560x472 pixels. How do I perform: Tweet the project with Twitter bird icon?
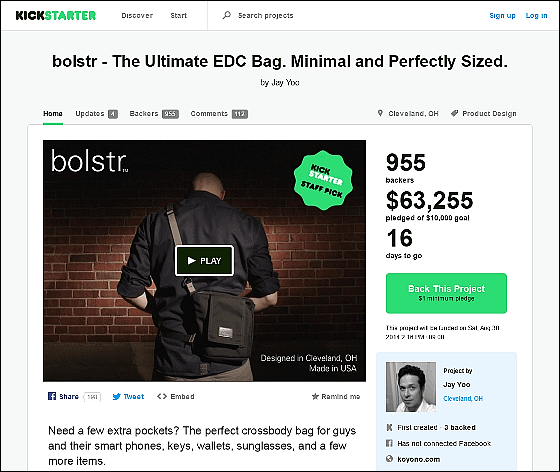tap(116, 396)
